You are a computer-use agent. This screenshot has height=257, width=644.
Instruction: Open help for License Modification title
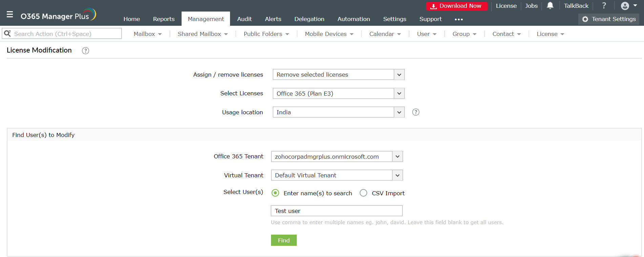(x=85, y=51)
